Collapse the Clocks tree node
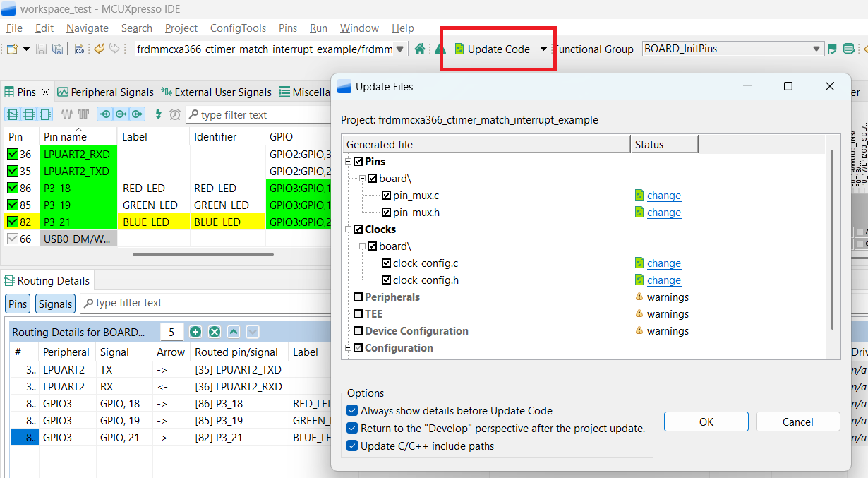The image size is (868, 478). [x=349, y=229]
